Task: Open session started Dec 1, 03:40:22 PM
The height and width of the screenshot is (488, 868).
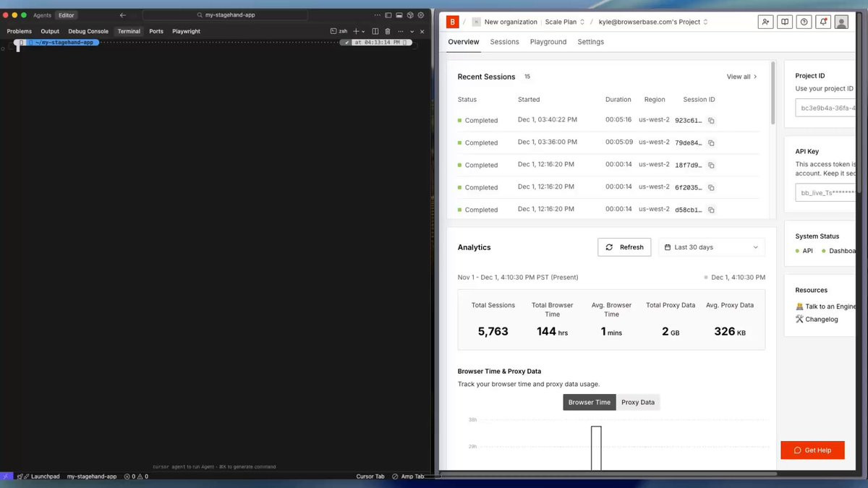Action: pos(609,120)
